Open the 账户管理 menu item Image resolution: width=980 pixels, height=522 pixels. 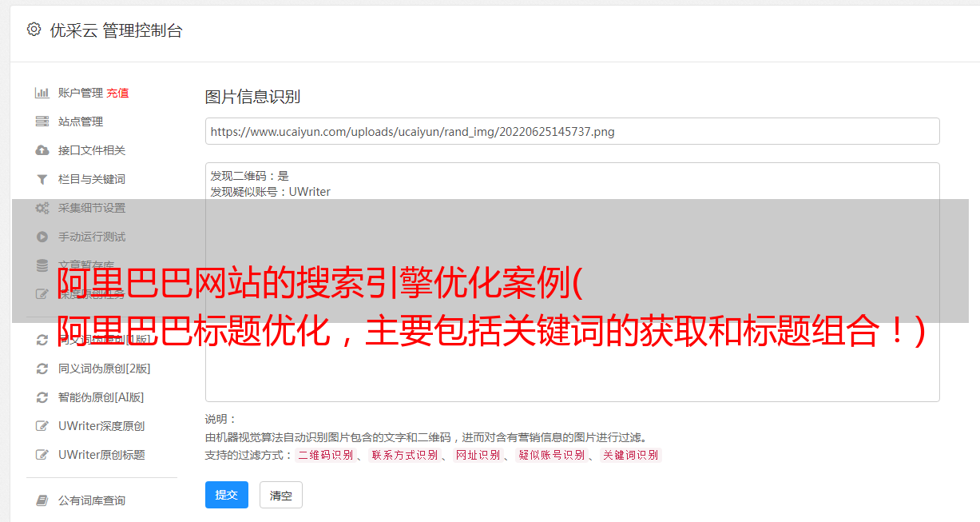[80, 93]
